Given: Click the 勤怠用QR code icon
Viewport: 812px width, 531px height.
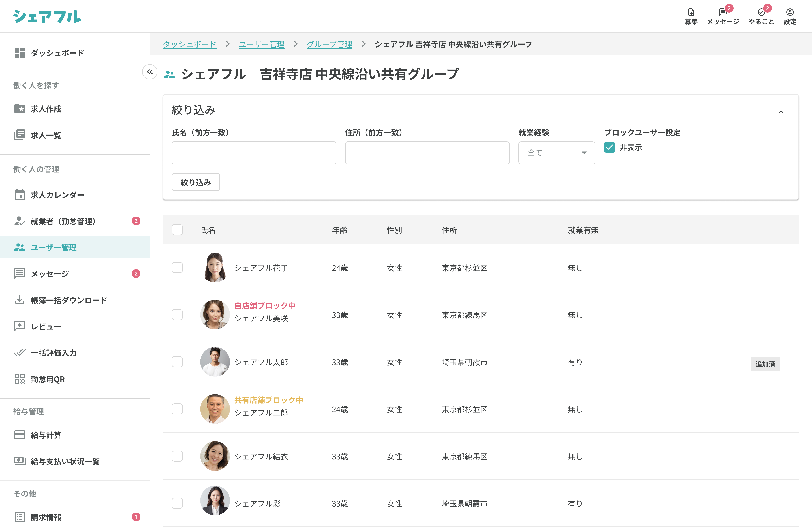Looking at the screenshot, I should [x=19, y=379].
